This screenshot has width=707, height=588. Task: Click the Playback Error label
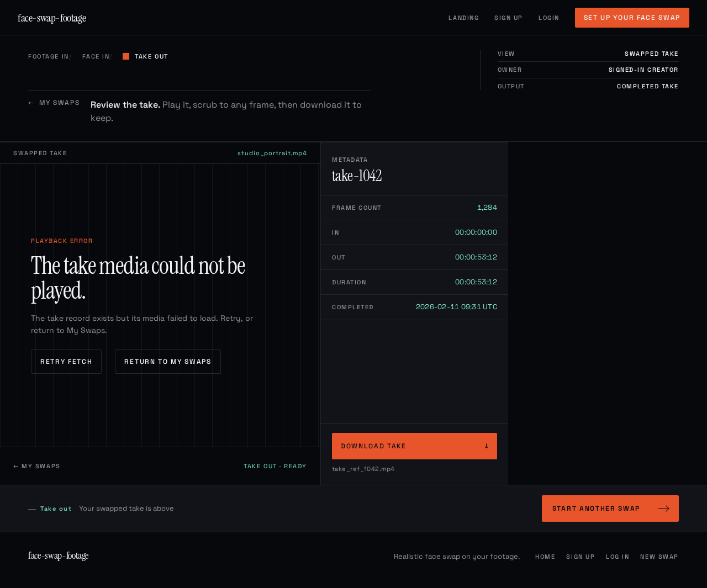[62, 241]
